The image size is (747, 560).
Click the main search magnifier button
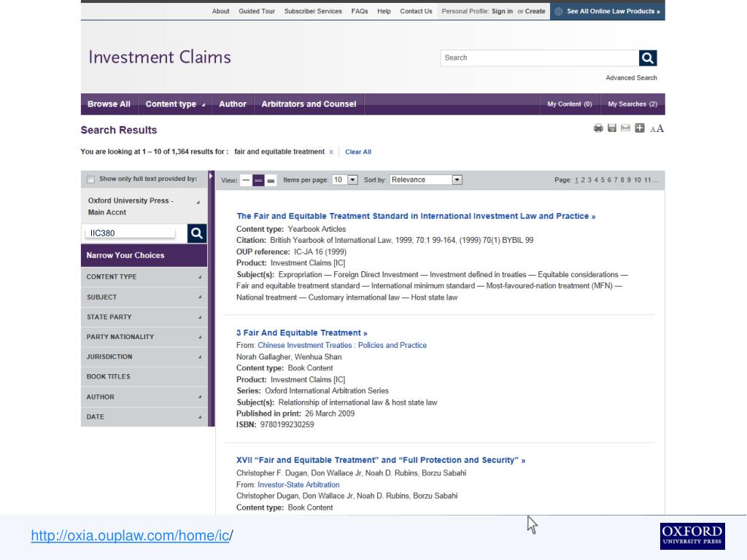648,58
